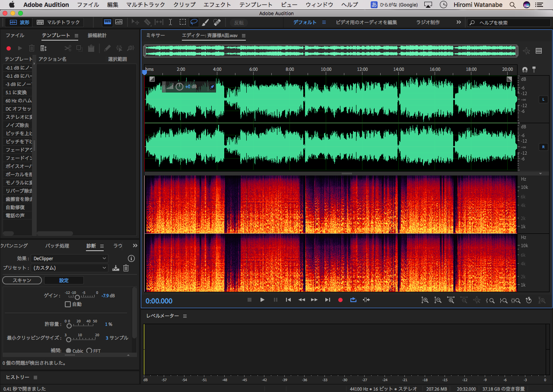Open the エフェクト menu
This screenshot has height=392, width=553.
point(217,5)
